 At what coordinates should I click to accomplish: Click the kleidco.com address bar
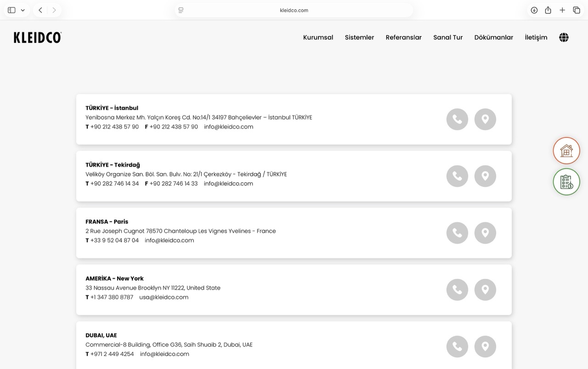pos(294,10)
